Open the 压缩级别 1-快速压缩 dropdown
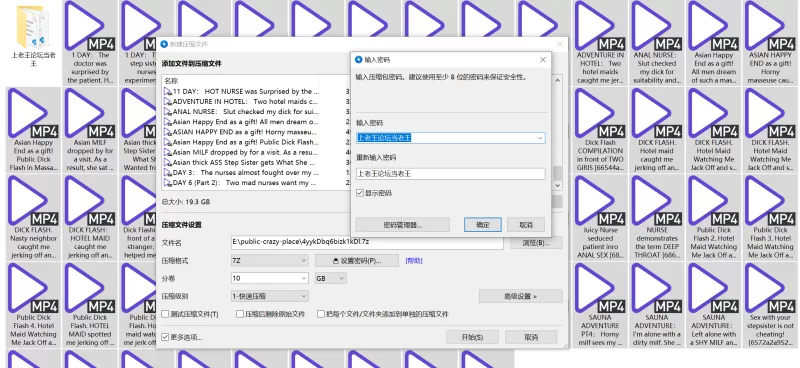This screenshot has width=800, height=368. [x=269, y=296]
